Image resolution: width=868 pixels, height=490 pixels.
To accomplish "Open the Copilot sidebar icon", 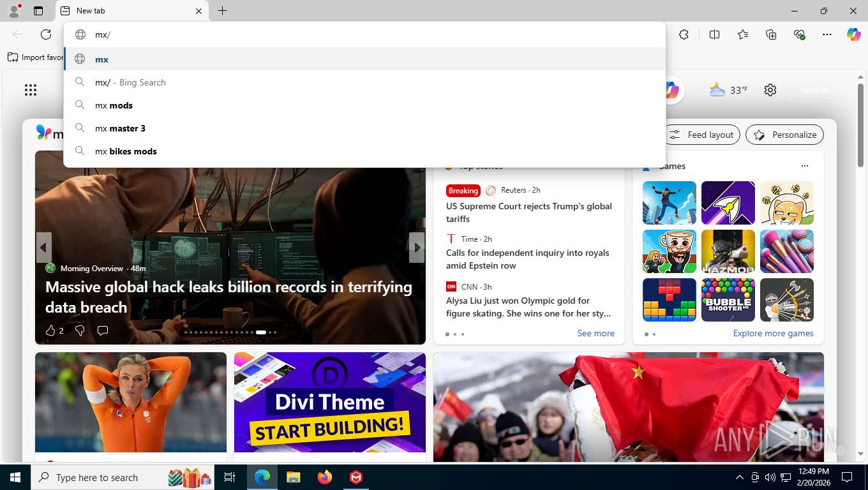I will [x=854, y=34].
